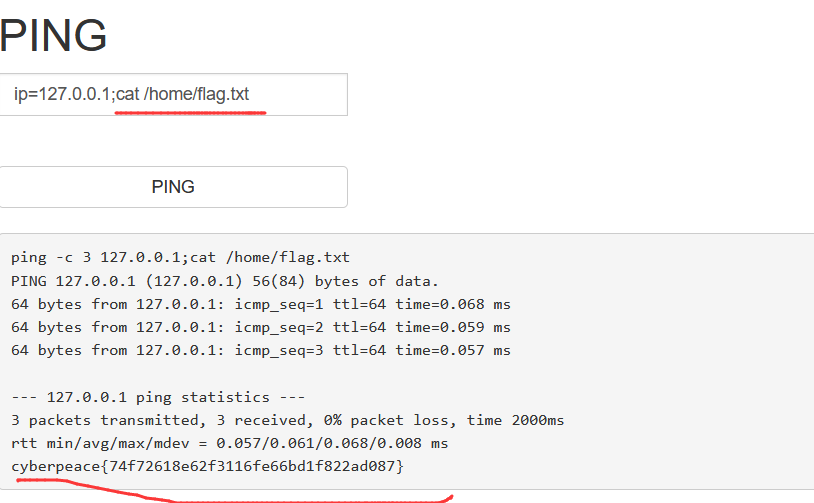Click the output line with icmp_seq=2
Screen dimensions: 814x503
(261, 327)
